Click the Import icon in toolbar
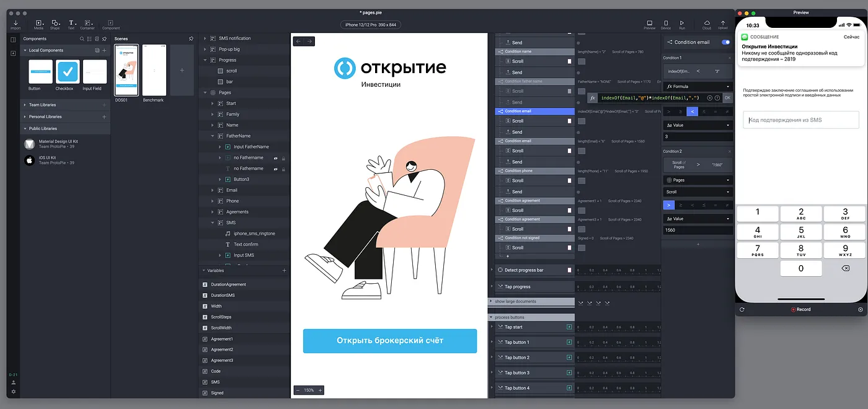Image resolution: width=868 pixels, height=409 pixels. click(15, 24)
